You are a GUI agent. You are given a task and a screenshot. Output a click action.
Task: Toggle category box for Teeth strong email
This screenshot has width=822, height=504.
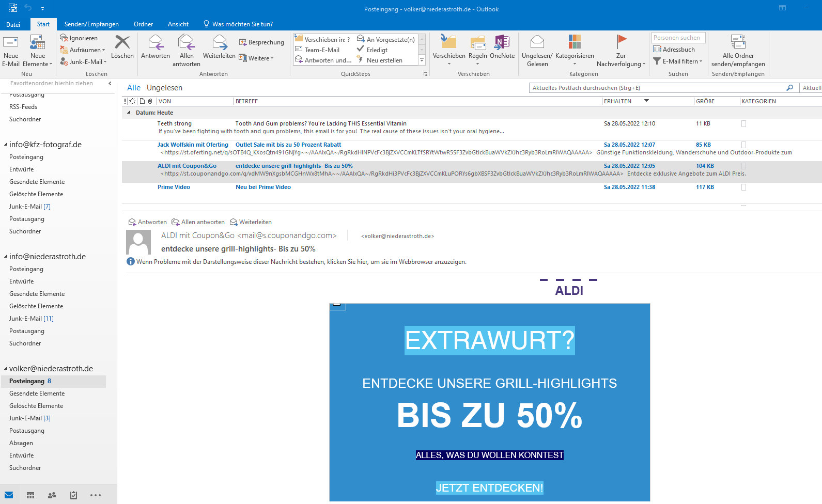743,124
